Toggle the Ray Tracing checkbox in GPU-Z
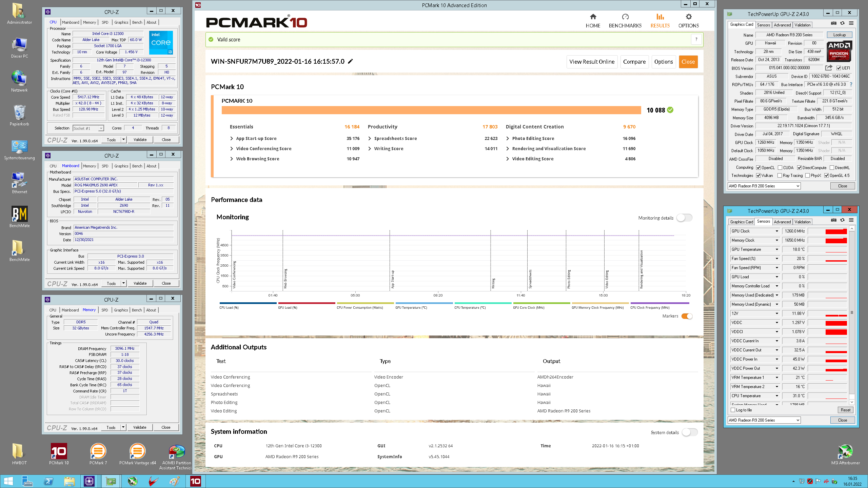Image resolution: width=868 pixels, height=488 pixels. pyautogui.click(x=780, y=176)
